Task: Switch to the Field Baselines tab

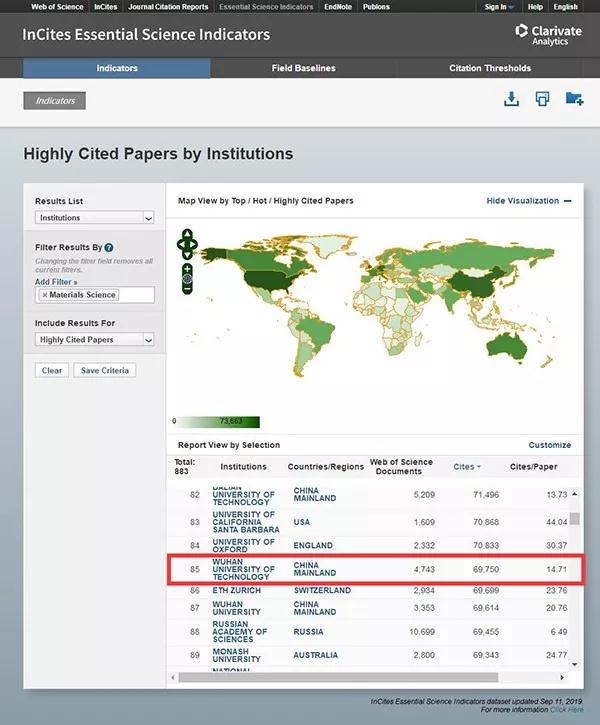Action: tap(304, 69)
